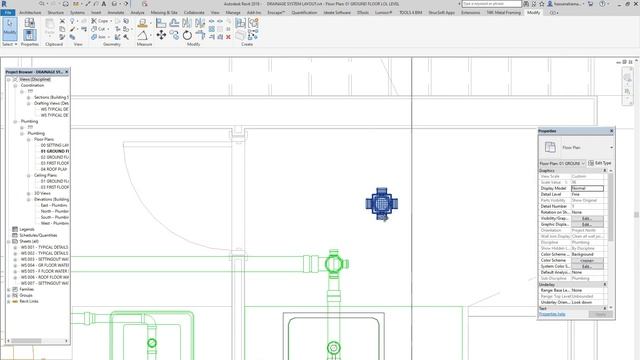Open the Annotate ribbon tab
The width and height of the screenshot is (640, 360).
click(x=116, y=13)
